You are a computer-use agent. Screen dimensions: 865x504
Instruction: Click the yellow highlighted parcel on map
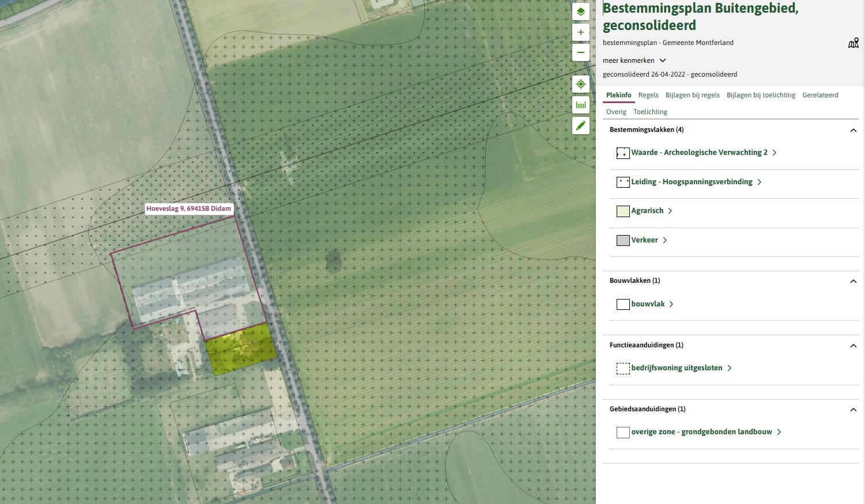coord(241,349)
